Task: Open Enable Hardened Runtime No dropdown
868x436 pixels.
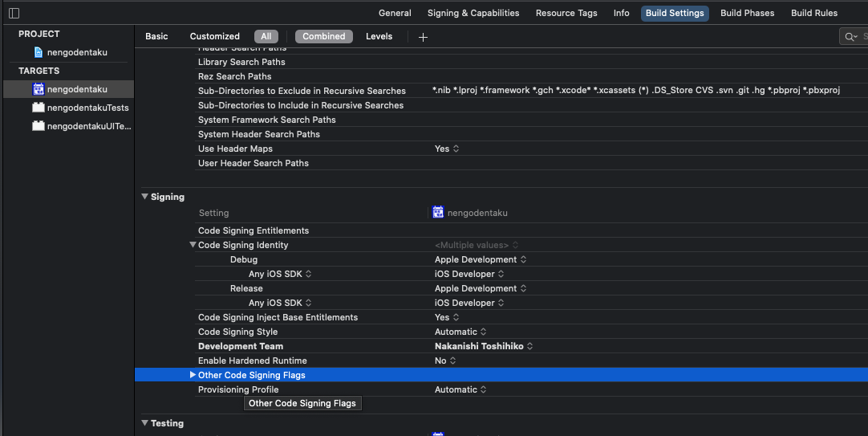Action: click(445, 360)
